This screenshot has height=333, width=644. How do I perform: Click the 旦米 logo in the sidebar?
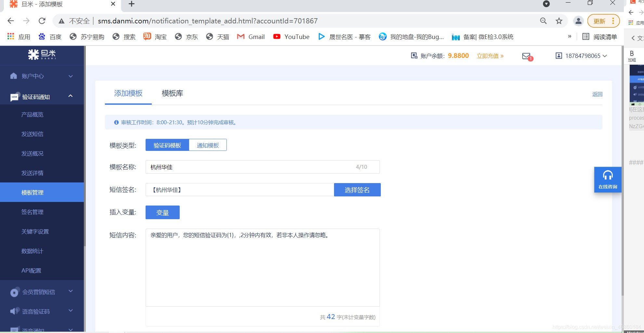click(x=42, y=55)
